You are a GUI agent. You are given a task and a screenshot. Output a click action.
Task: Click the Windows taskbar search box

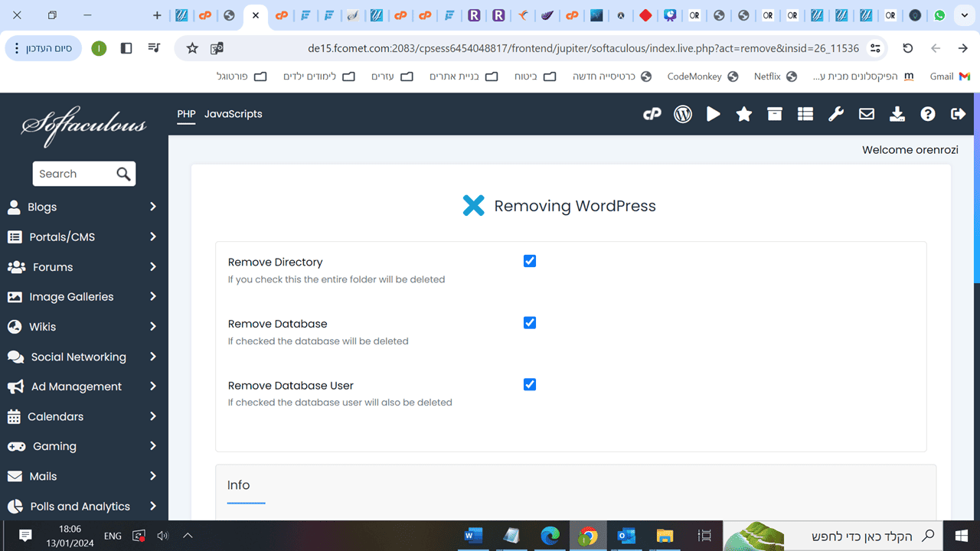coord(833,536)
